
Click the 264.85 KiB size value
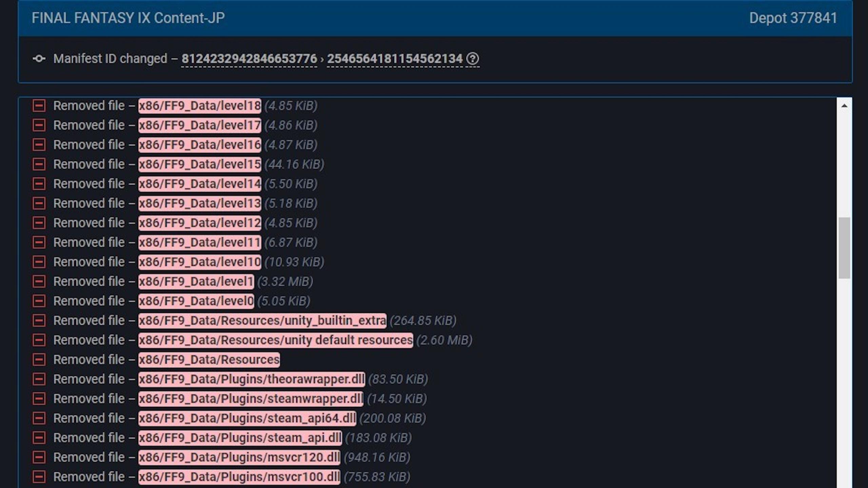tap(423, 321)
